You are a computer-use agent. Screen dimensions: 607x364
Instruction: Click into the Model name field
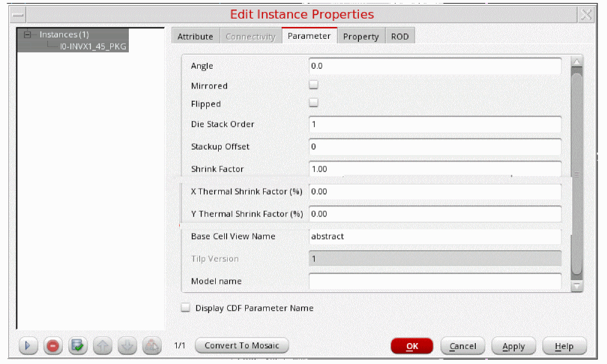[435, 281]
